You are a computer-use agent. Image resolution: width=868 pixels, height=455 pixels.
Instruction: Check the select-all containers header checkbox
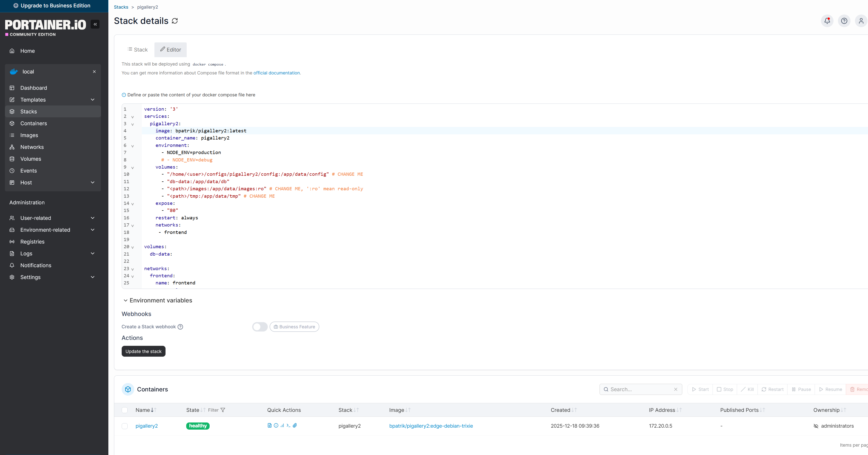point(125,410)
